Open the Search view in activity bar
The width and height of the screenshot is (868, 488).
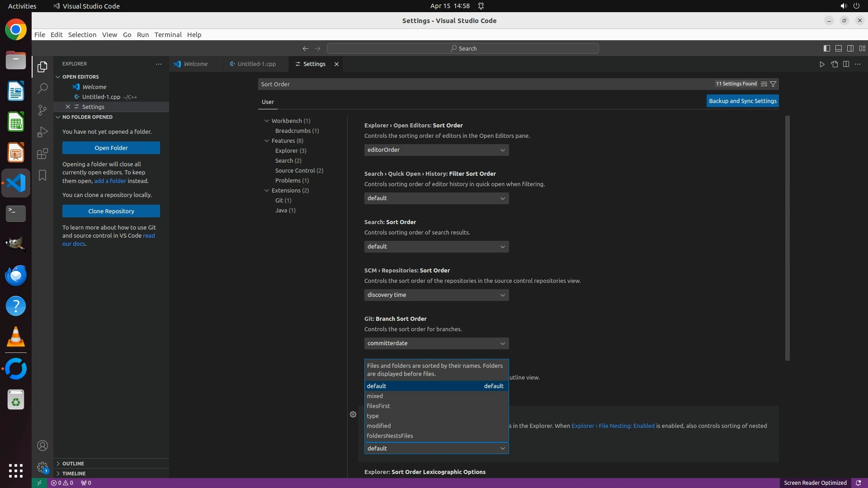click(42, 89)
